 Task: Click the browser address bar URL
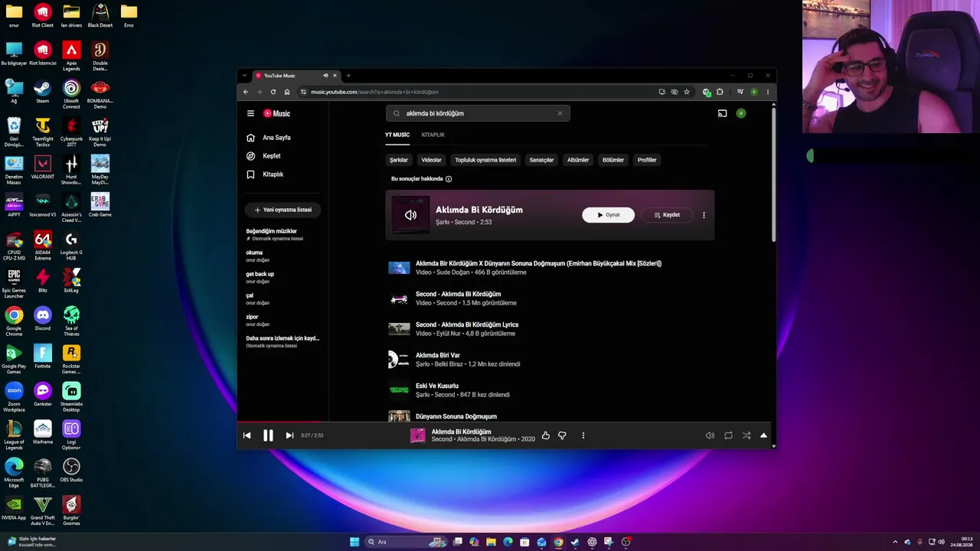374,92
